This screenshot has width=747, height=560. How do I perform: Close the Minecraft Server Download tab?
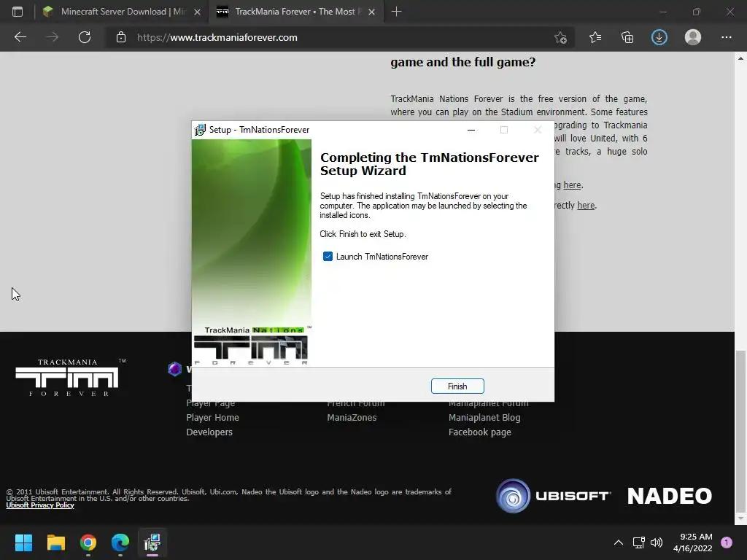197,12
